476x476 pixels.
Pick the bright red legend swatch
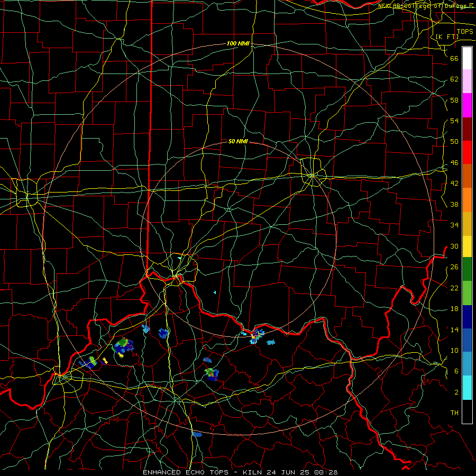(467, 152)
